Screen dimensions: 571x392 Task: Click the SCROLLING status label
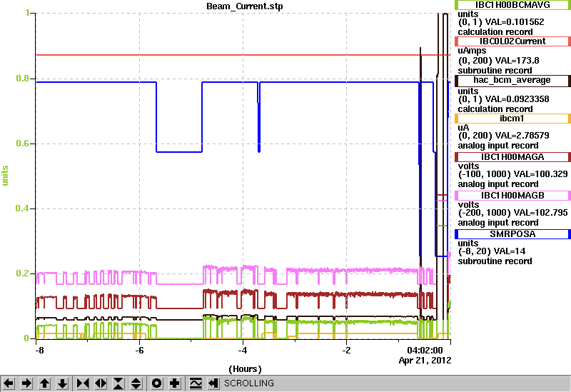pos(248,383)
